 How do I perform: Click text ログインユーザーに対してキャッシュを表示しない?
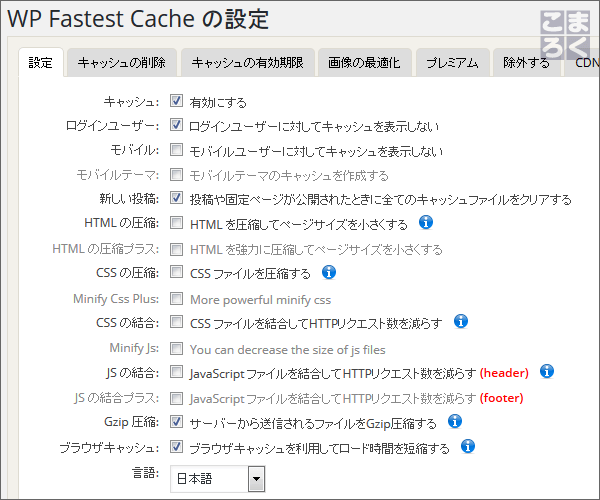tap(314, 126)
